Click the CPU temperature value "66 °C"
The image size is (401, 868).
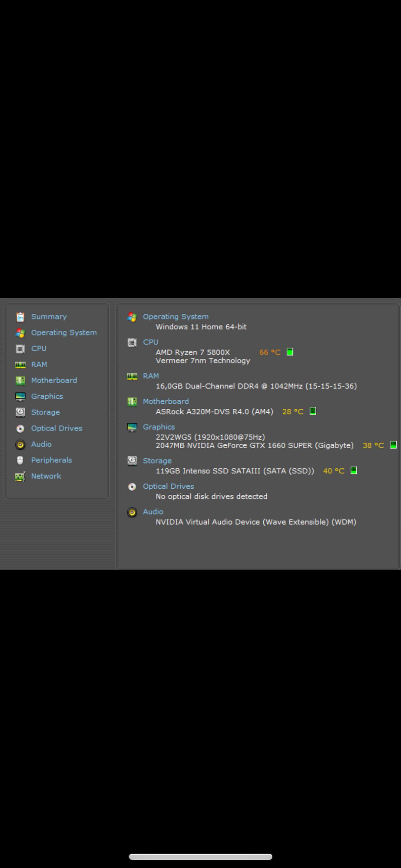coord(270,352)
